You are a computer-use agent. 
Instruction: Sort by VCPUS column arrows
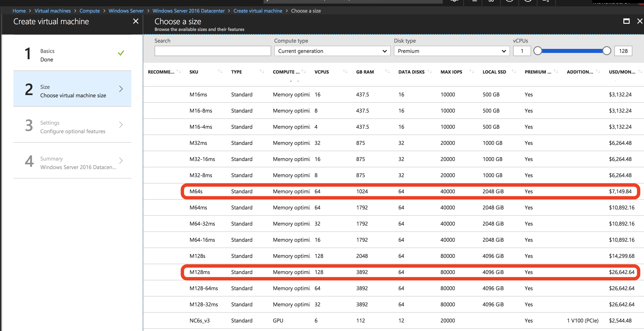pos(346,72)
